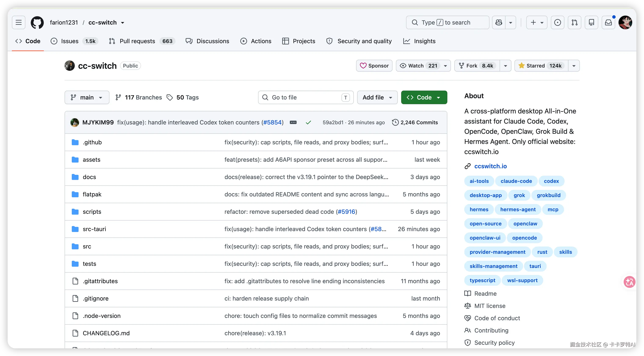Switch to the Issues tab
The width and height of the screenshot is (644, 356).
(x=74, y=41)
